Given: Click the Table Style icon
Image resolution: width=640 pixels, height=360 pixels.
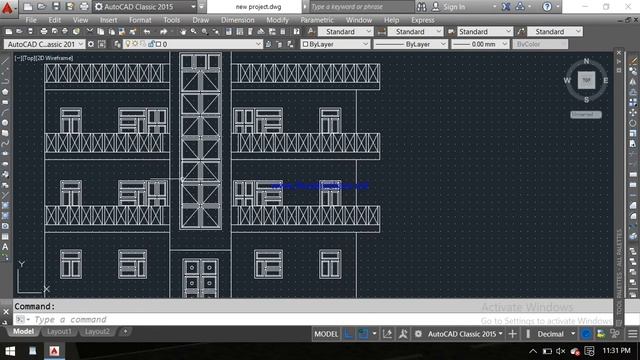Looking at the screenshot, I should pos(451,31).
